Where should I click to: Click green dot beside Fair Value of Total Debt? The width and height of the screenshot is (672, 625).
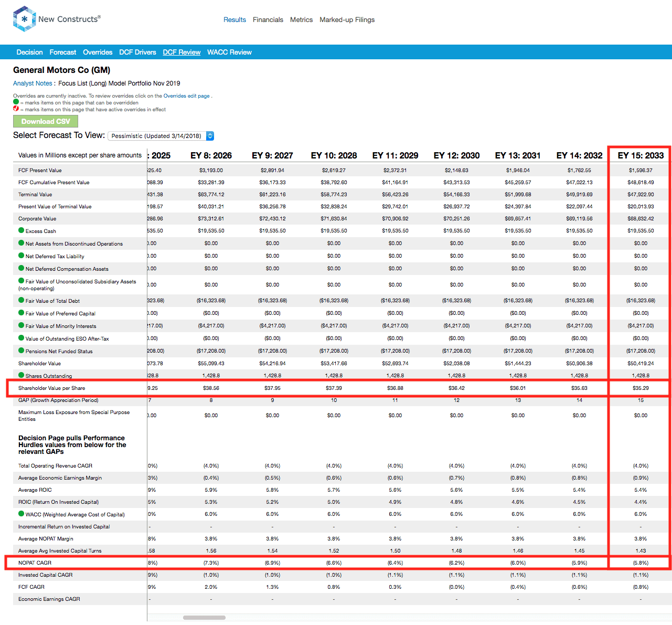(21, 300)
